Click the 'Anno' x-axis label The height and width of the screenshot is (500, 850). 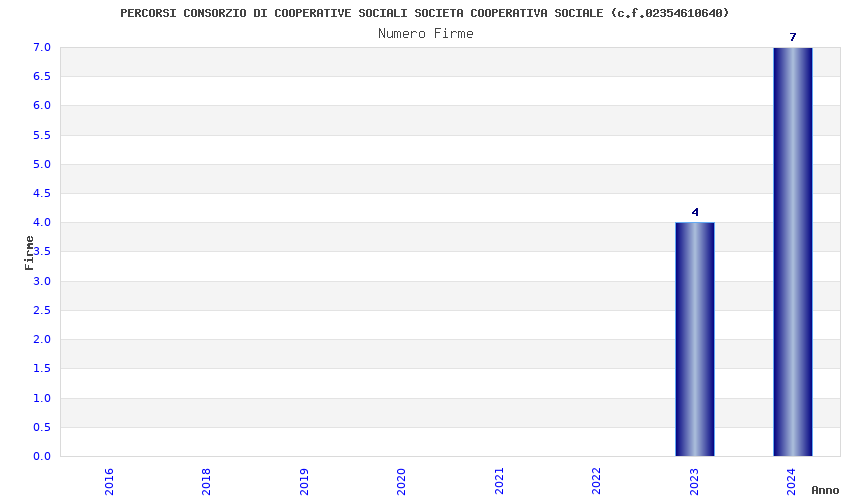coord(825,490)
